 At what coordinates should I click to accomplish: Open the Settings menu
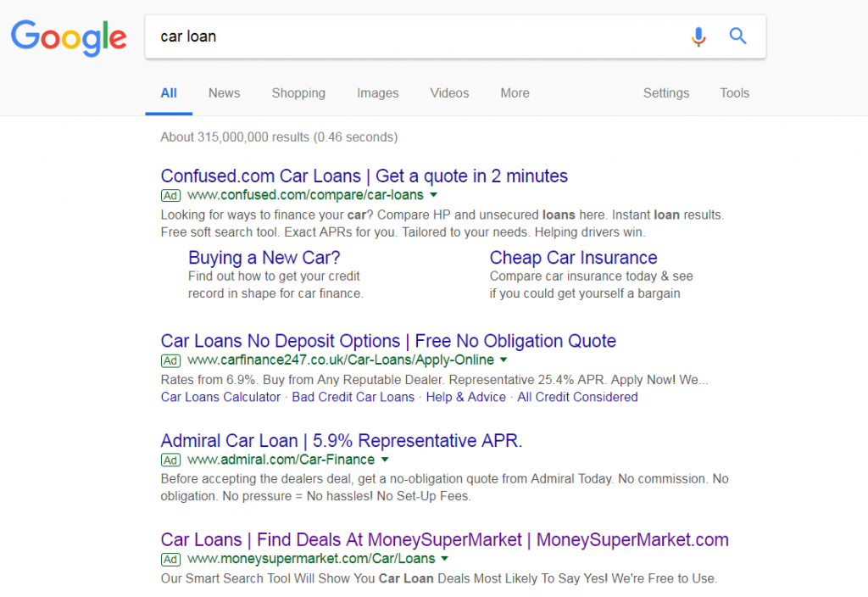click(x=666, y=93)
